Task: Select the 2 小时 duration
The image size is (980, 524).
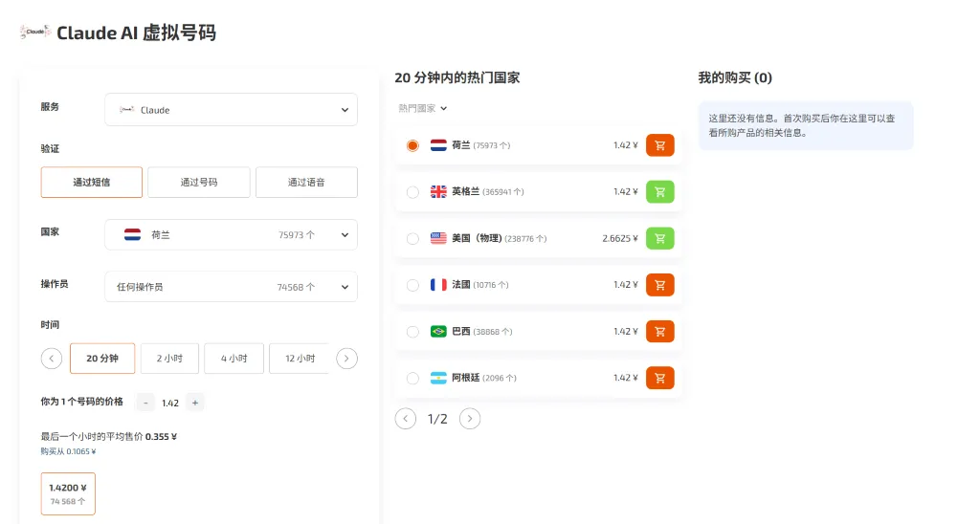Action: point(170,359)
